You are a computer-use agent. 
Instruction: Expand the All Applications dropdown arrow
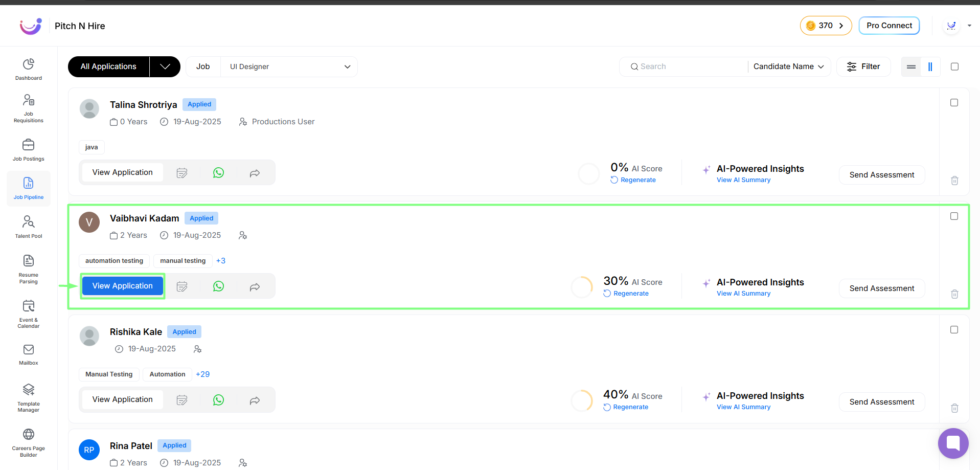click(x=165, y=66)
